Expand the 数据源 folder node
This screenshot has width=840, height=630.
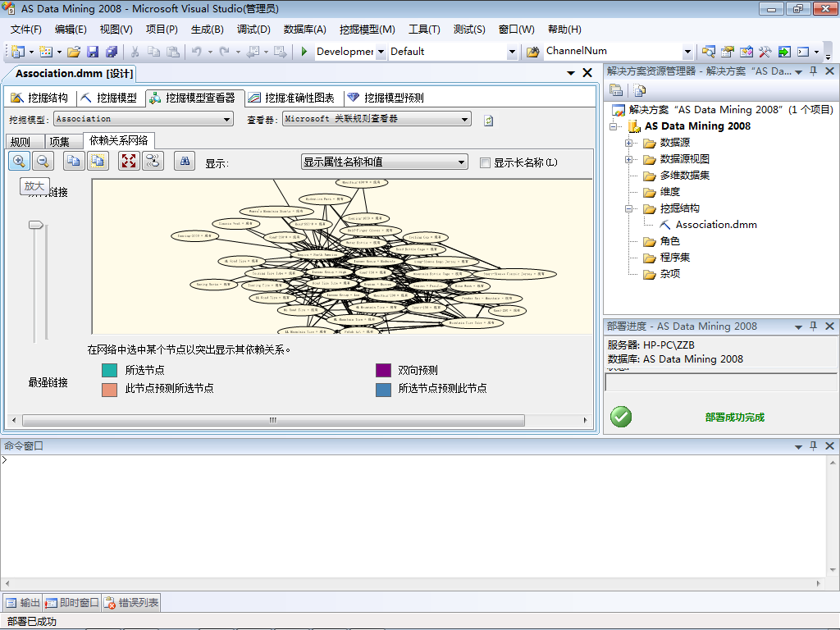629,143
